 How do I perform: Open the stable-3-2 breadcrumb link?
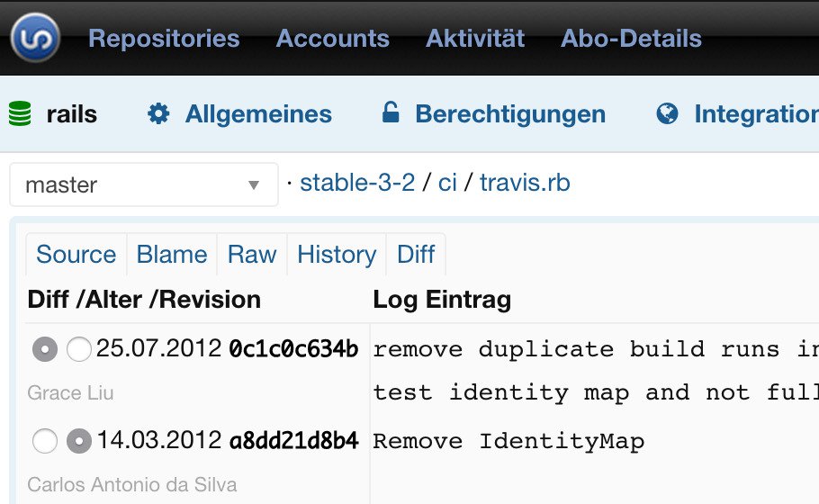coord(357,184)
